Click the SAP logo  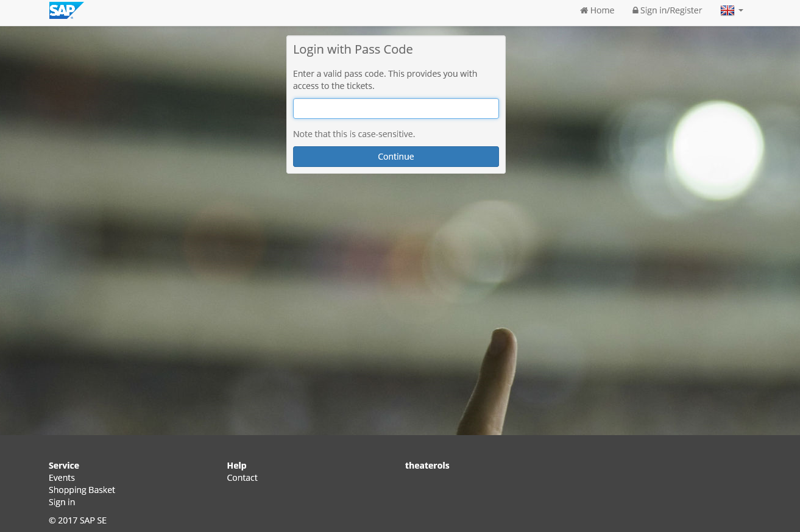coord(66,10)
